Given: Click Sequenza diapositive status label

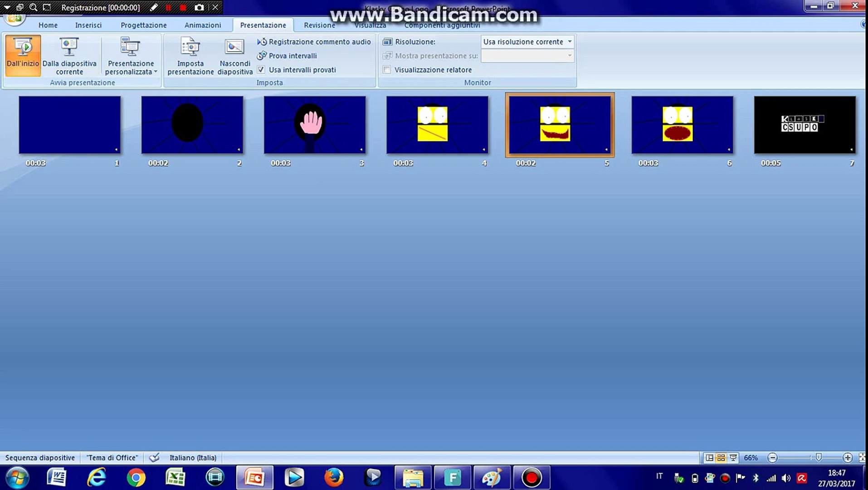Looking at the screenshot, I should click(x=40, y=458).
